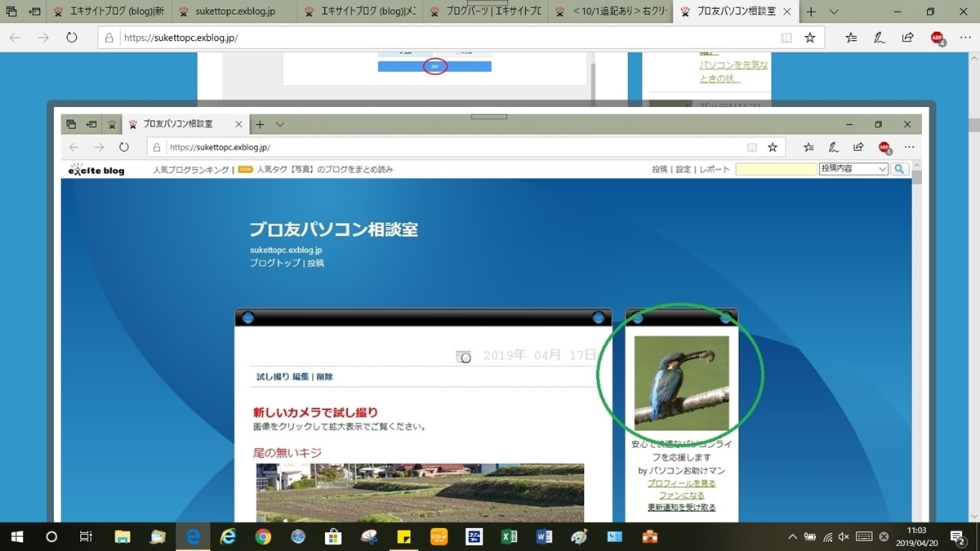This screenshot has height=551, width=980.
Task: Open a new tab in the outer Edge
Action: (811, 11)
